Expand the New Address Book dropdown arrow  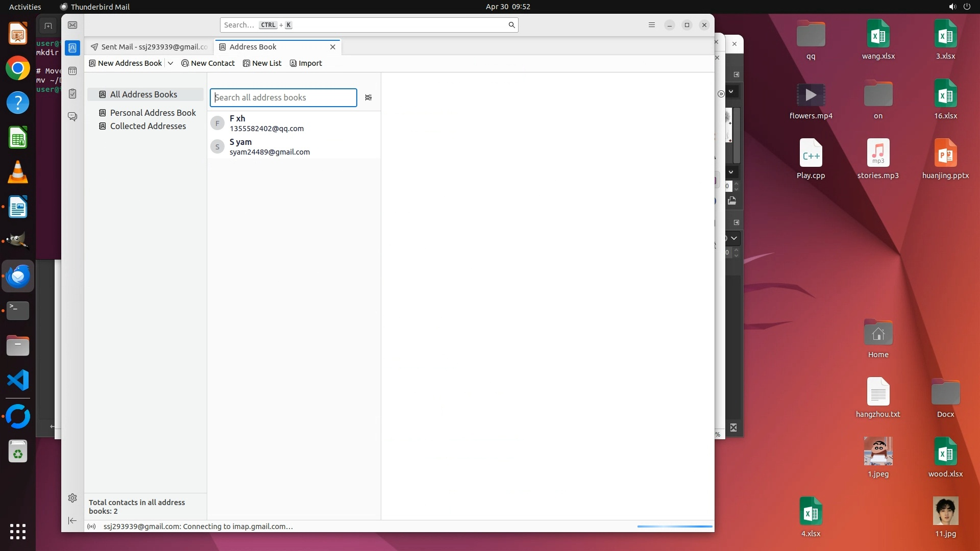(x=170, y=63)
